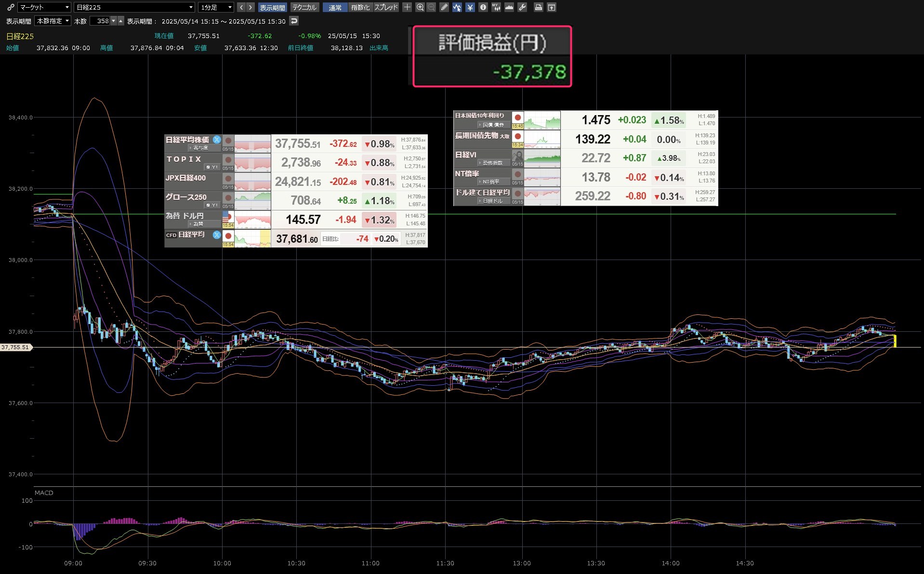The width and height of the screenshot is (924, 574).
Task: Toggle the 表示期間 toolbar button
Action: [x=272, y=7]
